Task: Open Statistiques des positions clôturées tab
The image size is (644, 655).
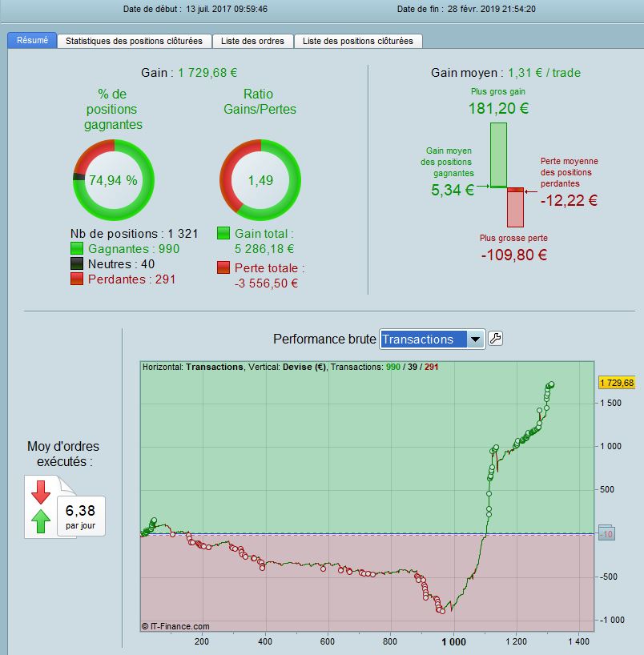Action: coord(134,41)
